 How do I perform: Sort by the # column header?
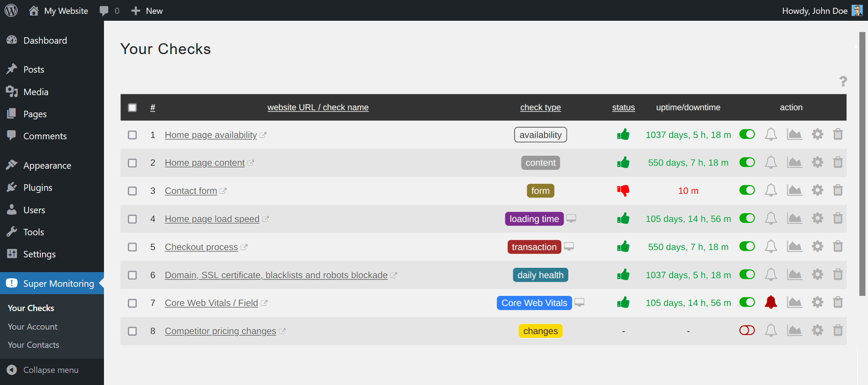tap(153, 107)
